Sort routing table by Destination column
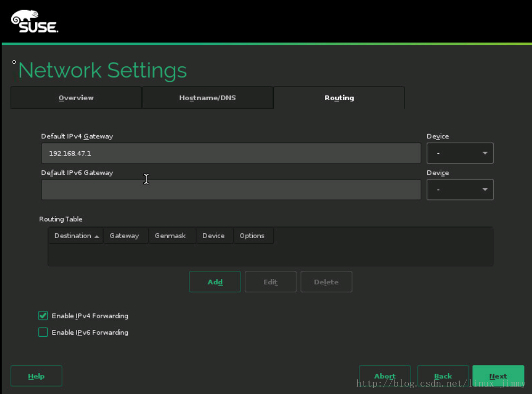The width and height of the screenshot is (532, 394). click(x=76, y=235)
